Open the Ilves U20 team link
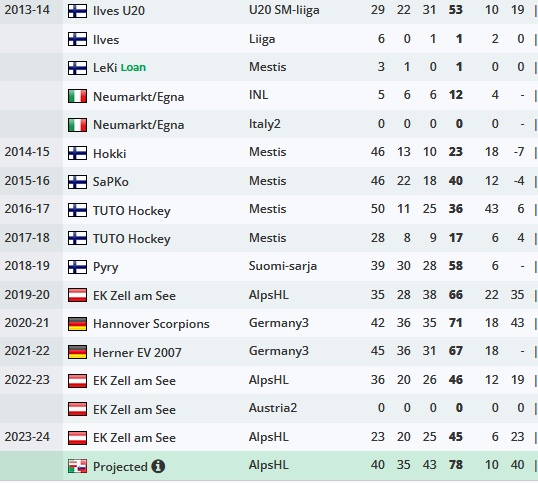Screen dimensions: 538x483 (x=119, y=11)
